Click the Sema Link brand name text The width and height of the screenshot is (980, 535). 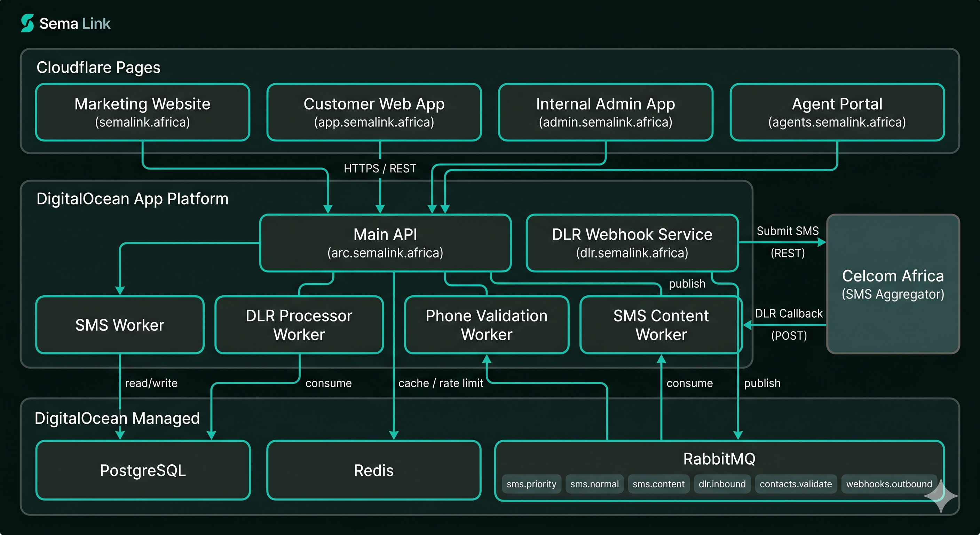coord(75,24)
